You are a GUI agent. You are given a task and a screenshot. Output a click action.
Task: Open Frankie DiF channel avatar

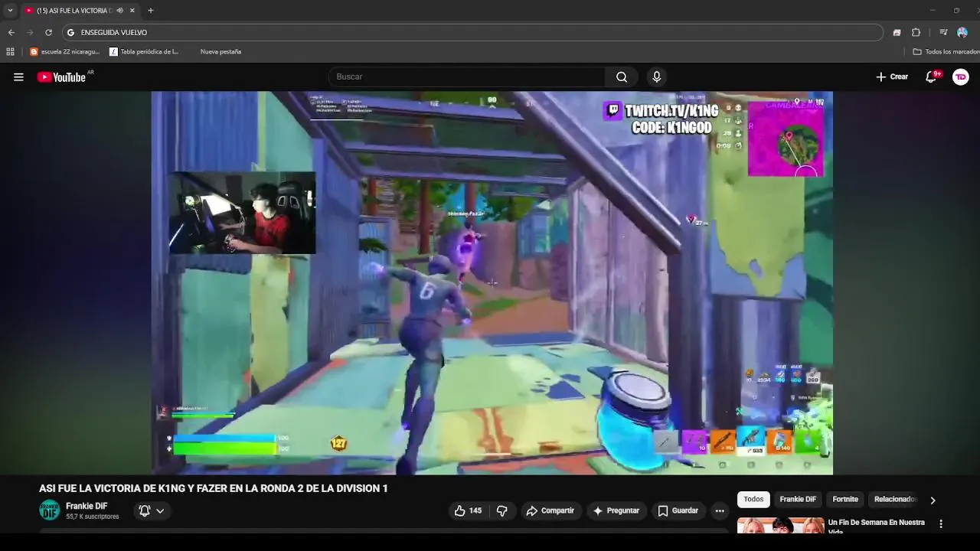pyautogui.click(x=49, y=510)
